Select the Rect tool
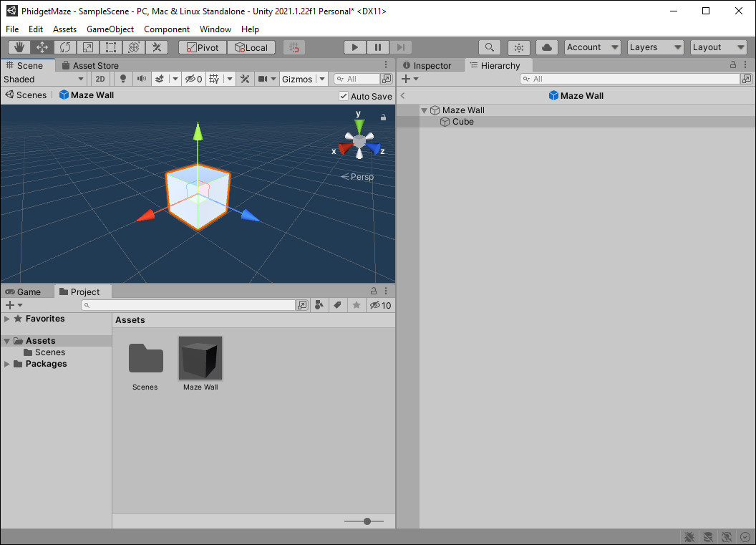Screen dimensions: 756x545 click(111, 47)
